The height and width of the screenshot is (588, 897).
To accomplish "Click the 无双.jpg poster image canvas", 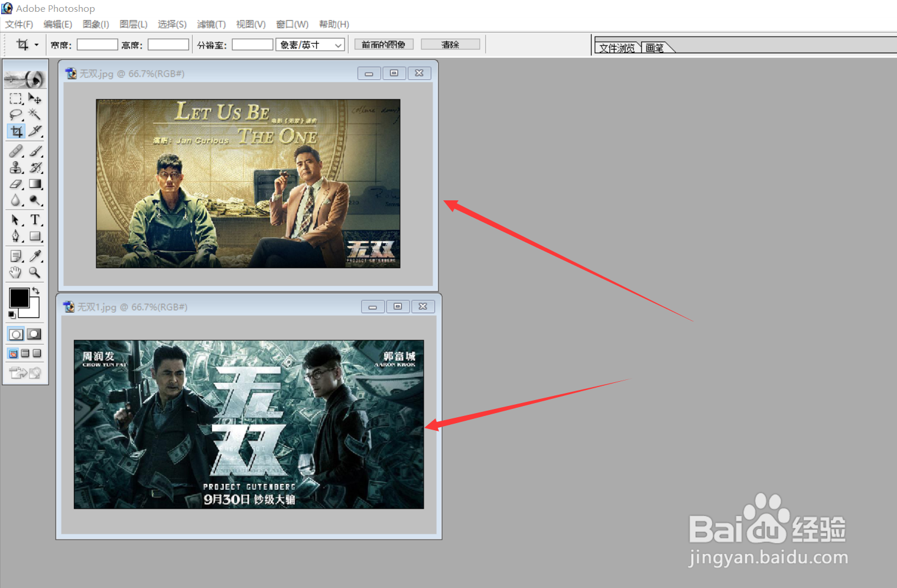I will tap(248, 184).
